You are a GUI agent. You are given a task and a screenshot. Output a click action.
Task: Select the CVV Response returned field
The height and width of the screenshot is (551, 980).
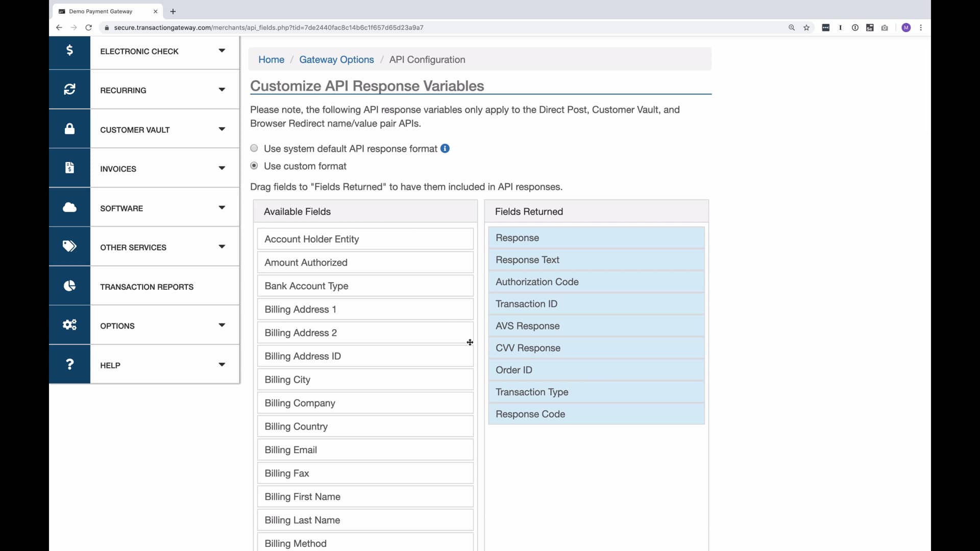(596, 348)
